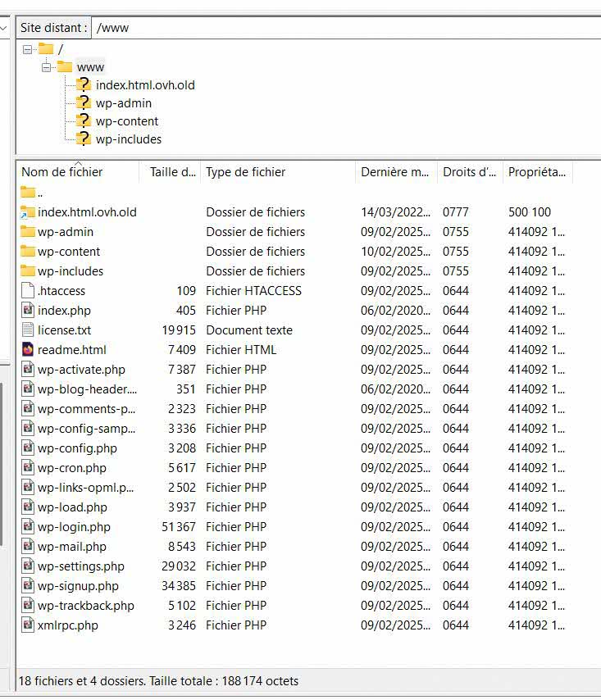Click the Droits d'accès column header
The width and height of the screenshot is (601, 700).
469,172
